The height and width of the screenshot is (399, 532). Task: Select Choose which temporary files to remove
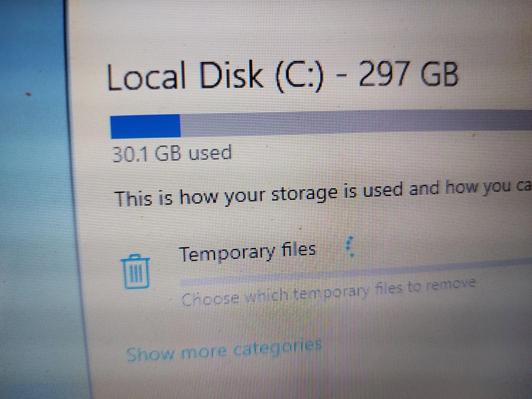(x=329, y=293)
